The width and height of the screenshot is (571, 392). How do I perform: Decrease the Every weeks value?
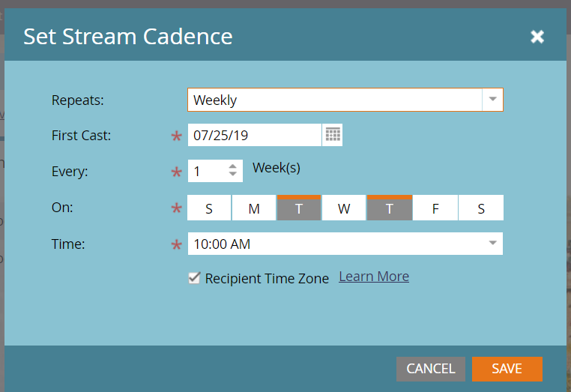click(x=233, y=175)
